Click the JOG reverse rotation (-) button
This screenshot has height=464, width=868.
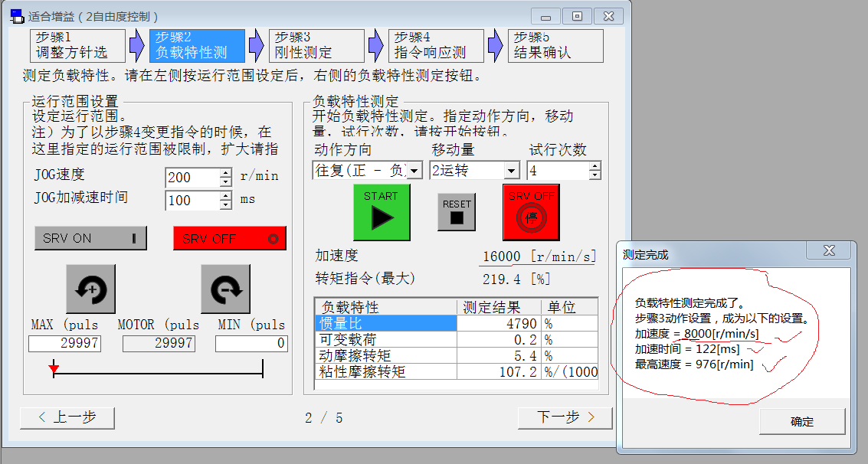225,289
